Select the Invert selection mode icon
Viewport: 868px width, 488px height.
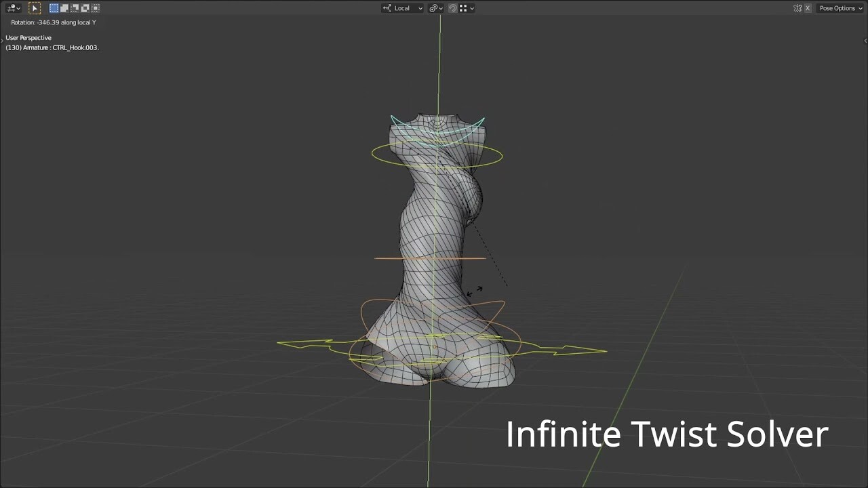[83, 8]
